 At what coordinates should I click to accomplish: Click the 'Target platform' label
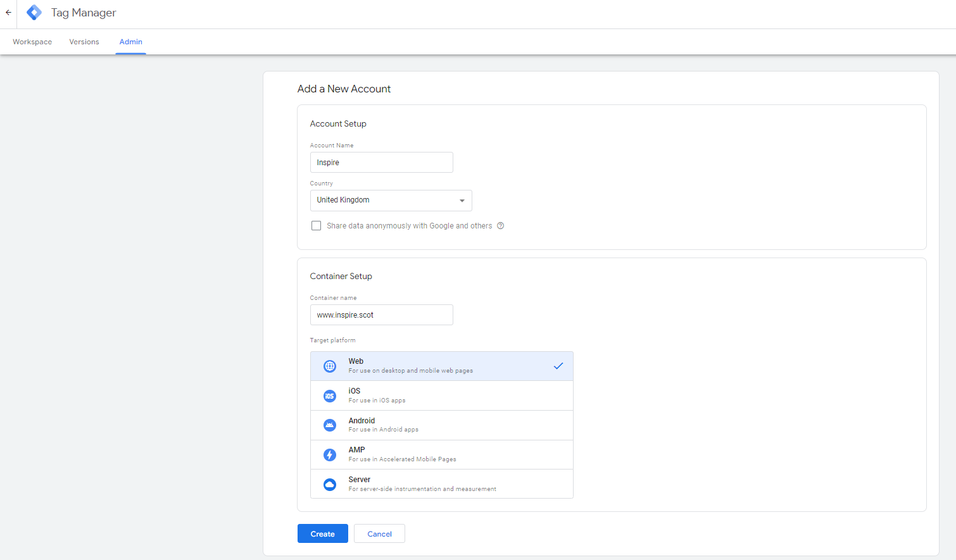332,340
